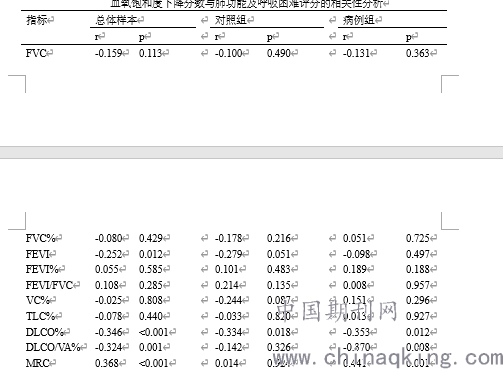The width and height of the screenshot is (503, 369).
Task: Click the TLC% row label
Action: coord(40,316)
